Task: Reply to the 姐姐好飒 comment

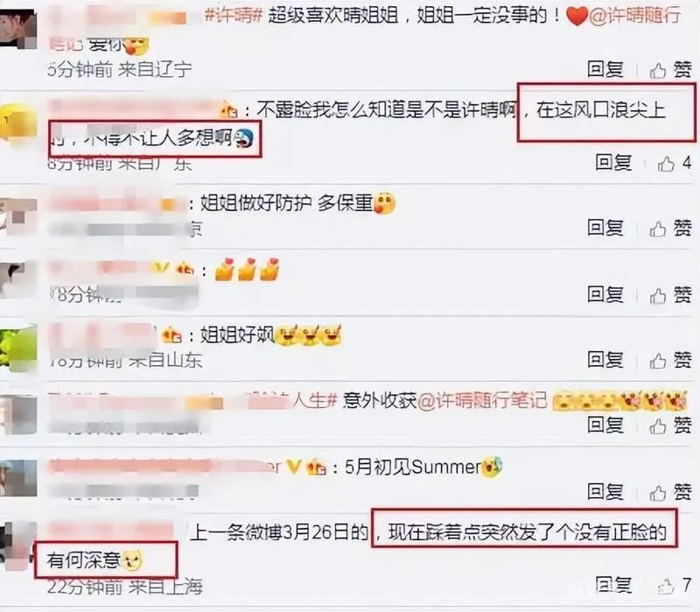Action: (x=605, y=360)
